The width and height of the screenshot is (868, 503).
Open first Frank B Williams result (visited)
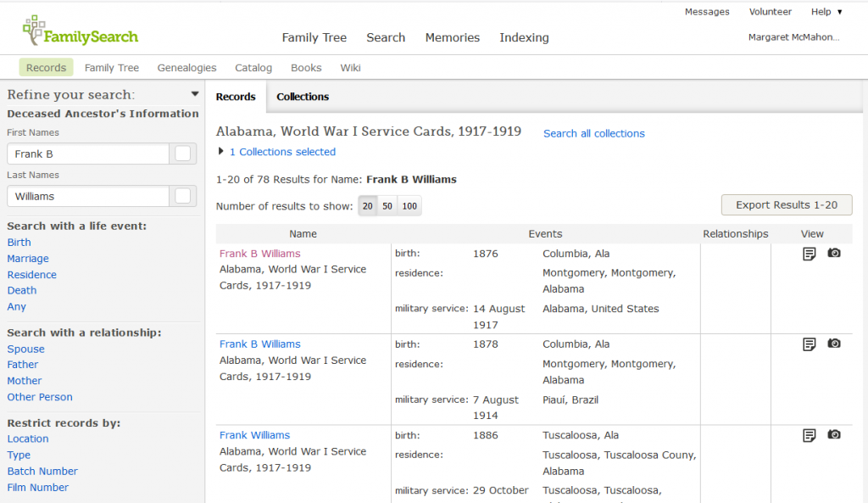[x=259, y=254]
